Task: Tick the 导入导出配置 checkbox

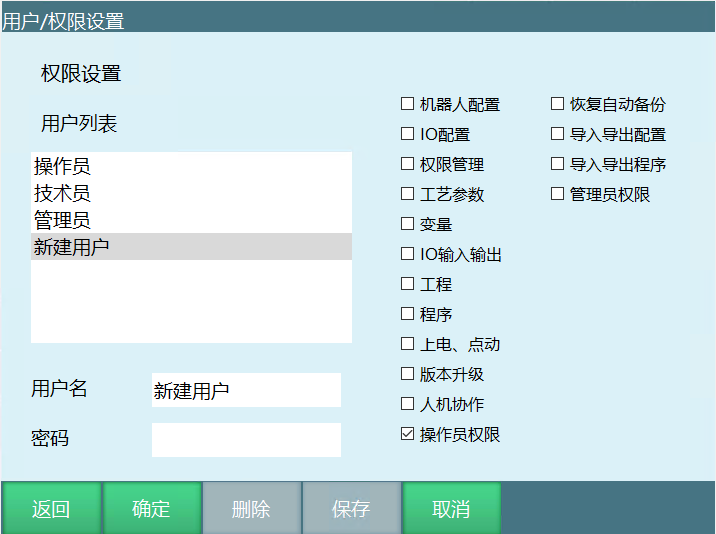Action: [x=557, y=134]
